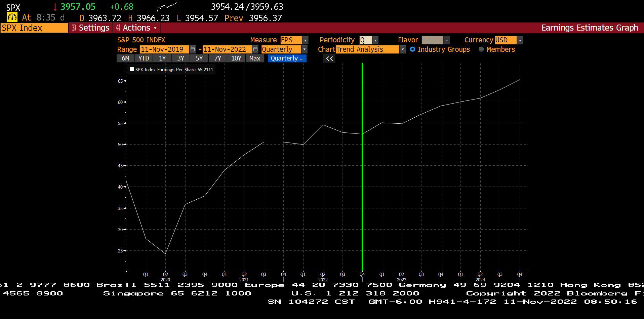This screenshot has width=644, height=319.
Task: Click the 2024 year label on x-axis
Action: coord(480,280)
